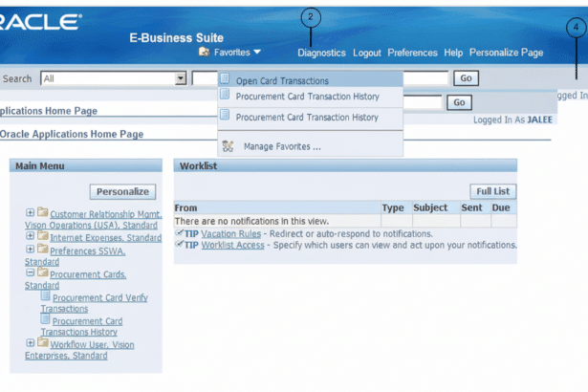Click the Oracle Applications Home Page heading
Viewport: 588px width, 392px height.
point(72,134)
